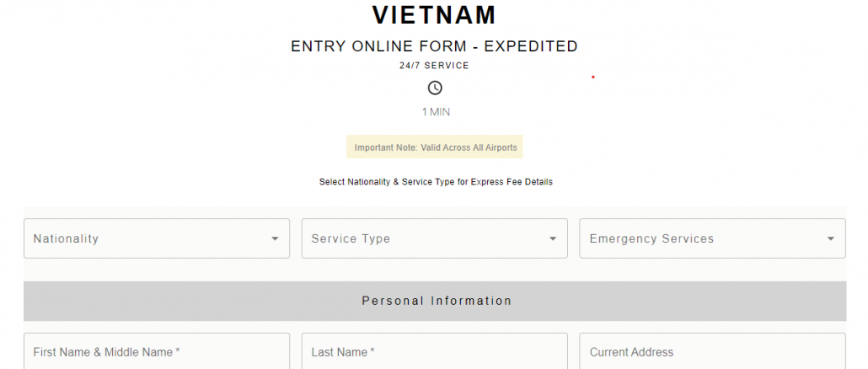
Task: Click the required asterisk beside Last Name
Action: [372, 351]
